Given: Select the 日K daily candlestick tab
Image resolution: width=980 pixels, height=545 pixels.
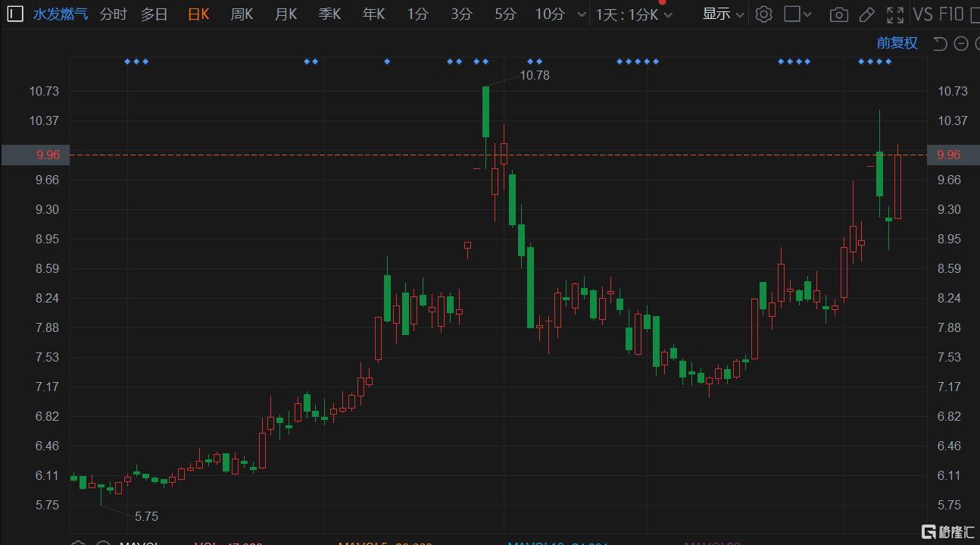Looking at the screenshot, I should (x=198, y=14).
